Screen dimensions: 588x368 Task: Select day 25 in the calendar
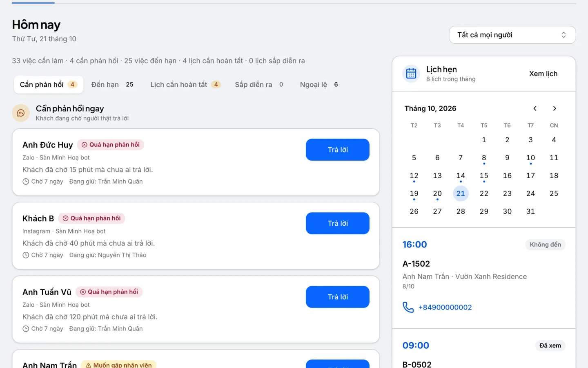pyautogui.click(x=554, y=193)
